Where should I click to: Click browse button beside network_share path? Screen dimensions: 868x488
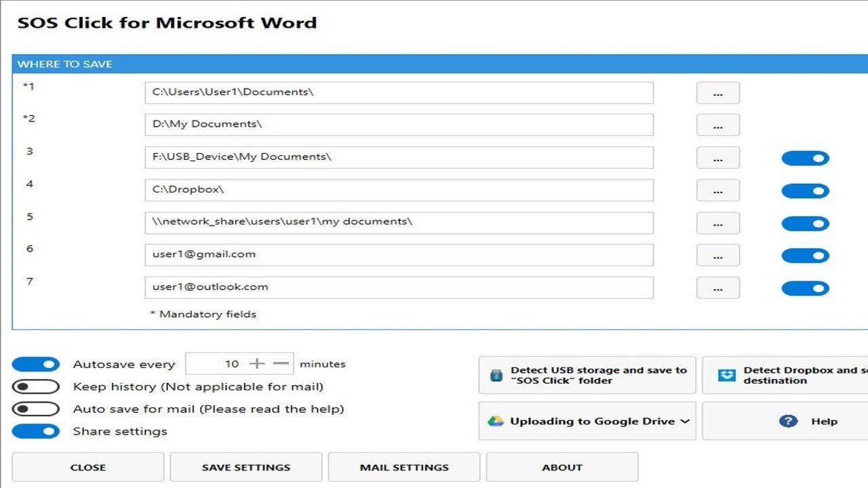[x=718, y=223]
